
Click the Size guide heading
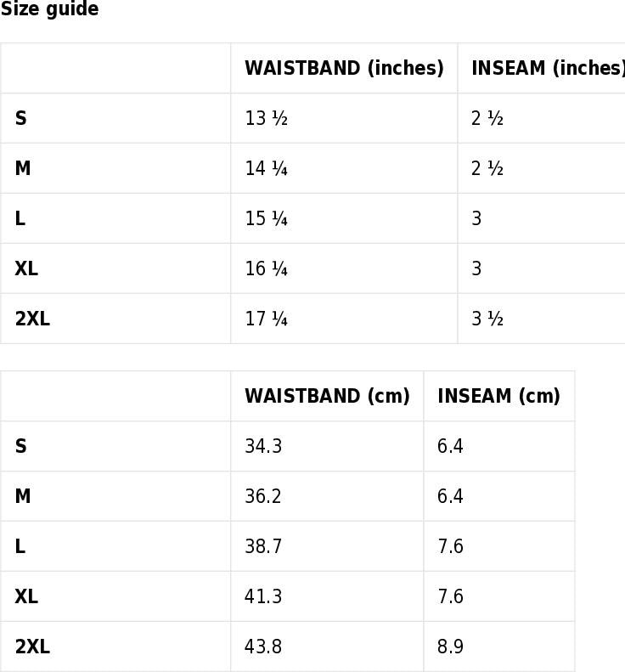coord(49,9)
